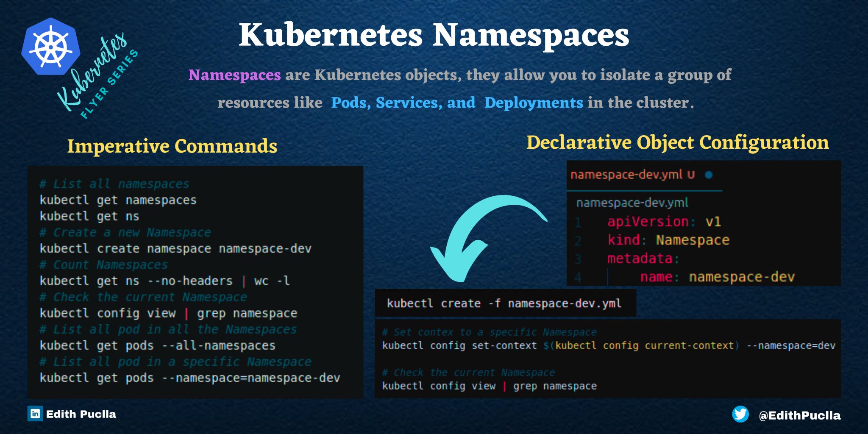
Task: Click the 'kubectl create -f namespace-dev.yml' command box
Action: coord(504,303)
